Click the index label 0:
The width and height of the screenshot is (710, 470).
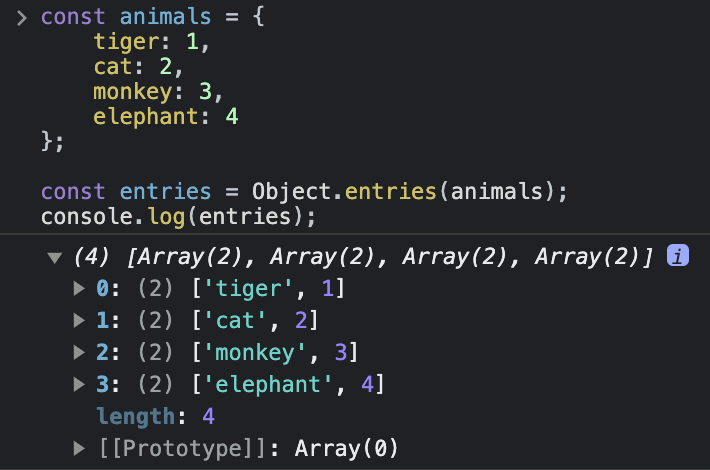tap(108, 288)
